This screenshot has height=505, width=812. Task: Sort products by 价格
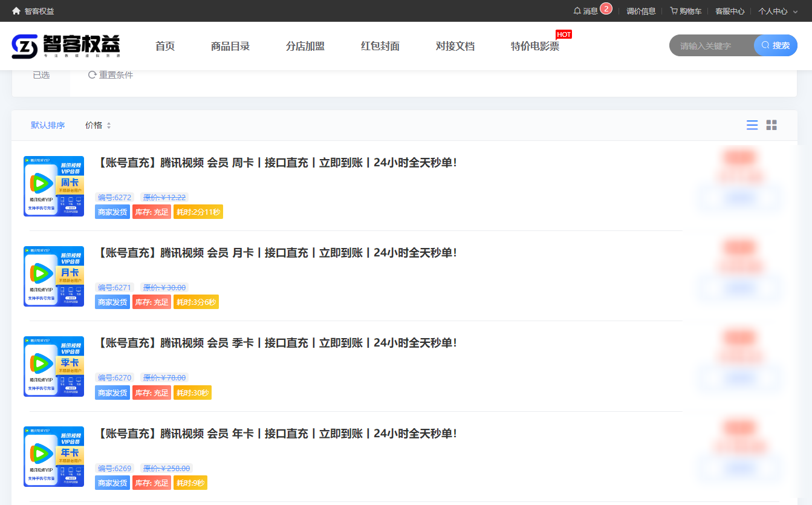pos(98,125)
